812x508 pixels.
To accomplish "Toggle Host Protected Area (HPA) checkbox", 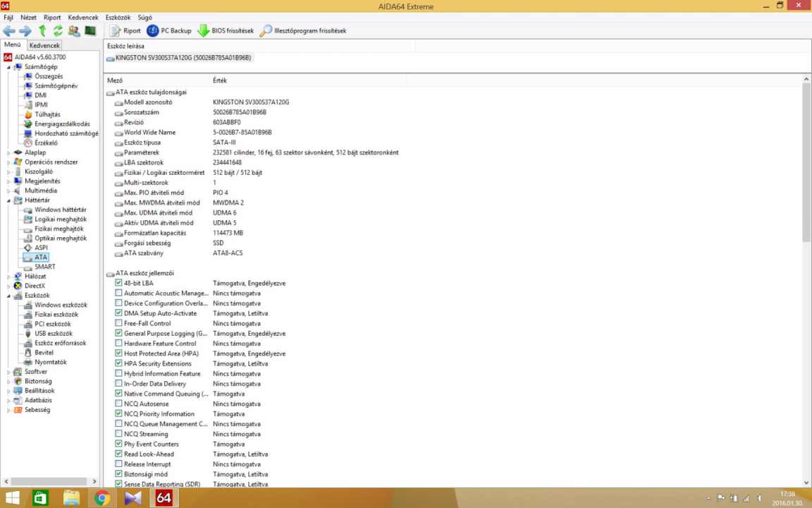I will pyautogui.click(x=118, y=353).
